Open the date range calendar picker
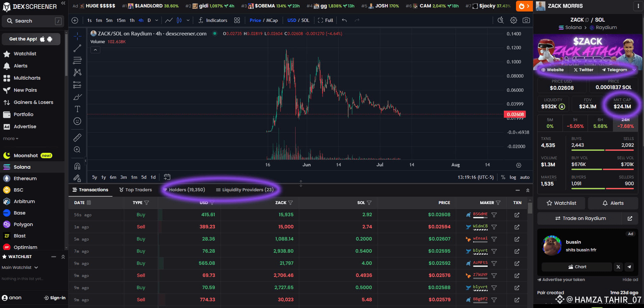Image resolution: width=644 pixels, height=308 pixels. (167, 177)
